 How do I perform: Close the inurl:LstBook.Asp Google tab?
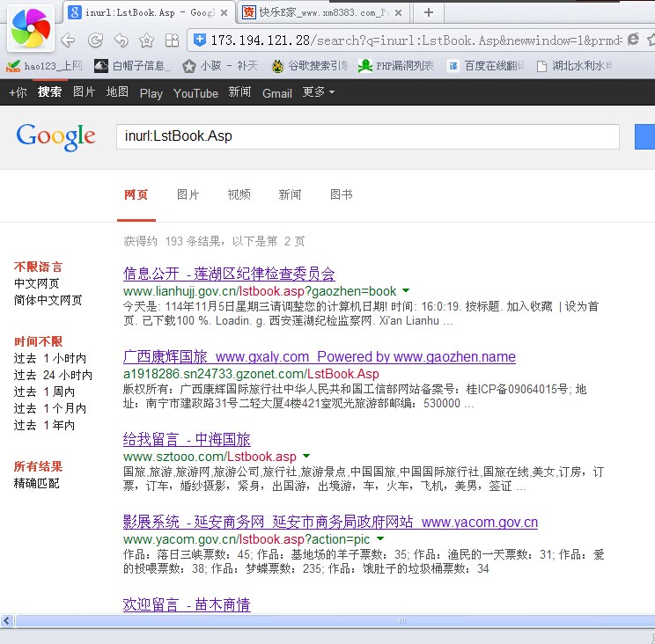pyautogui.click(x=224, y=13)
